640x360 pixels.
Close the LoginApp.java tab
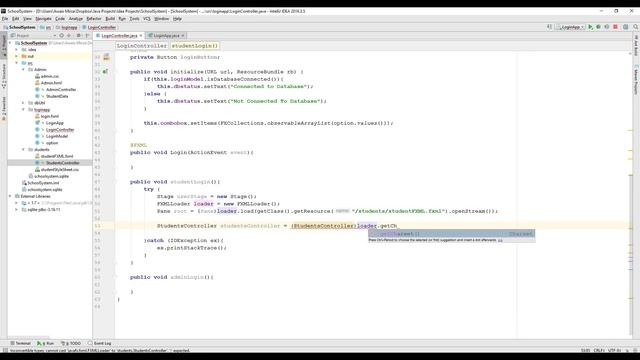pos(182,36)
